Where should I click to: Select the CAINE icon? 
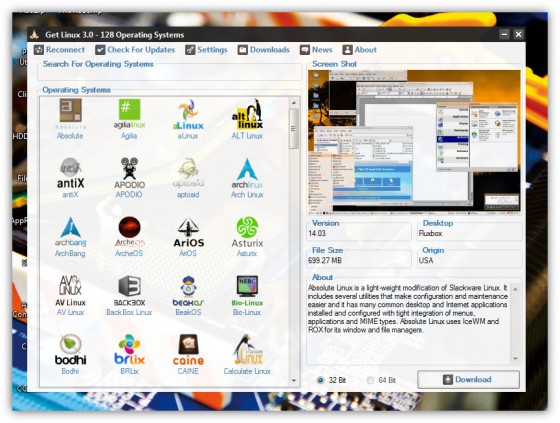tap(188, 350)
